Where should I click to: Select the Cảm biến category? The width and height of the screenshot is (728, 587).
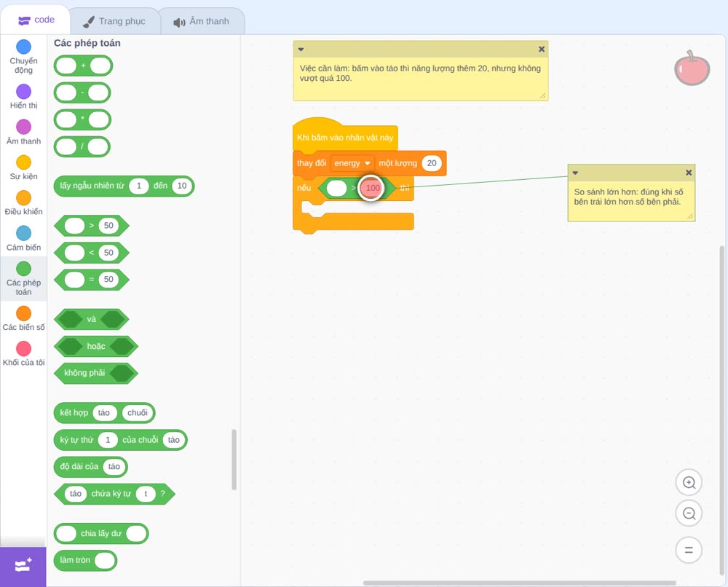24,239
